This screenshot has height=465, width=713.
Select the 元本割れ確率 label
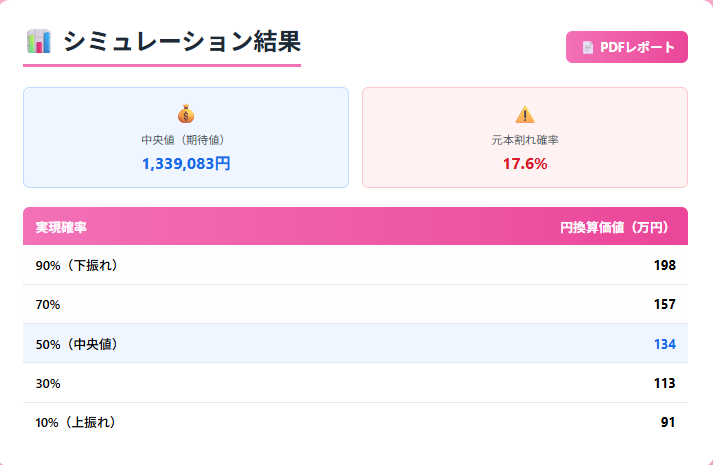click(525, 140)
